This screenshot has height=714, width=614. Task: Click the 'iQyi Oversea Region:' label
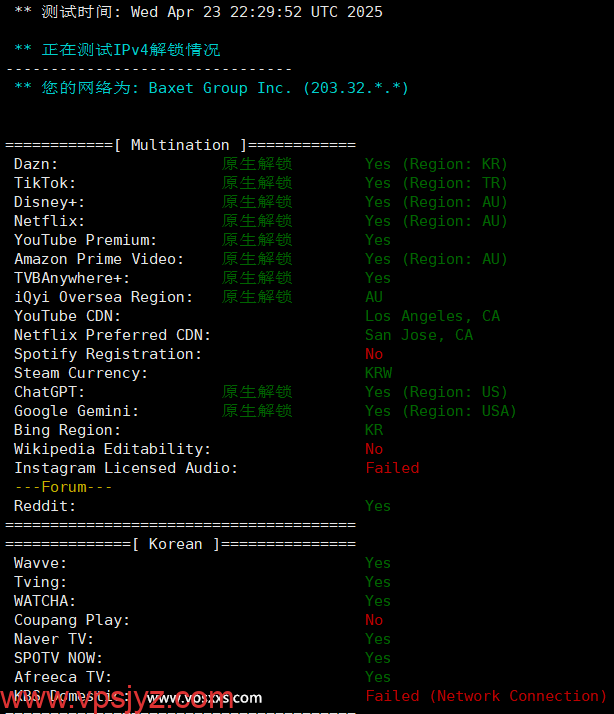[x=103, y=297]
